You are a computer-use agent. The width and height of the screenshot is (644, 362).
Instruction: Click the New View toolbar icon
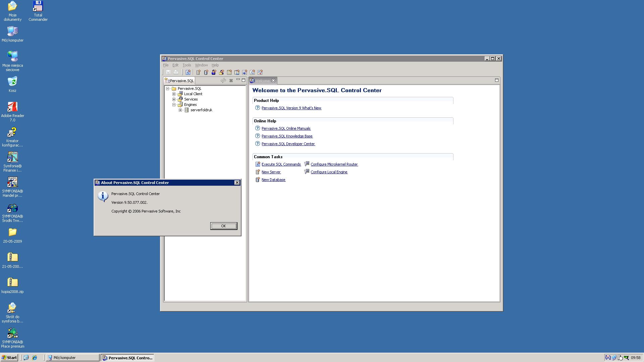pos(237,72)
